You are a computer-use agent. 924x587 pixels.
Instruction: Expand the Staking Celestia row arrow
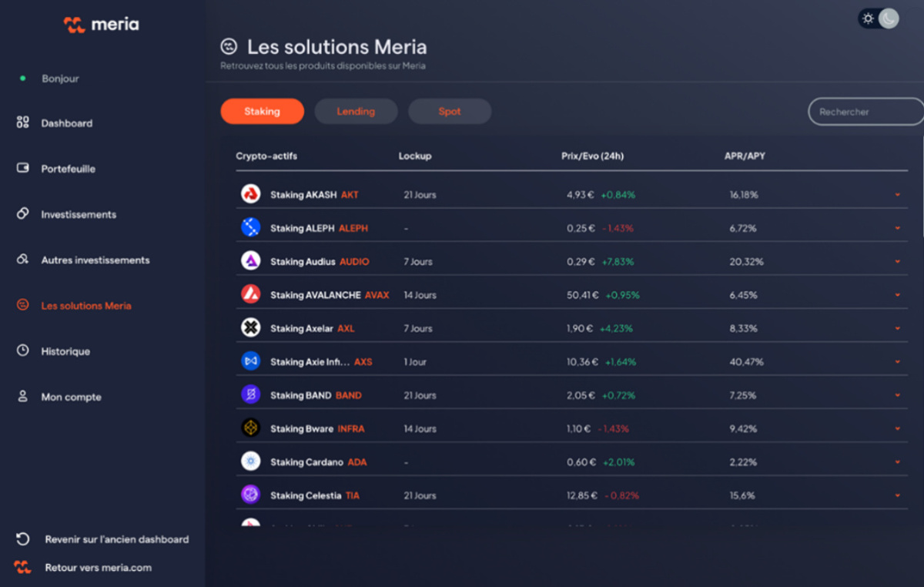click(898, 495)
